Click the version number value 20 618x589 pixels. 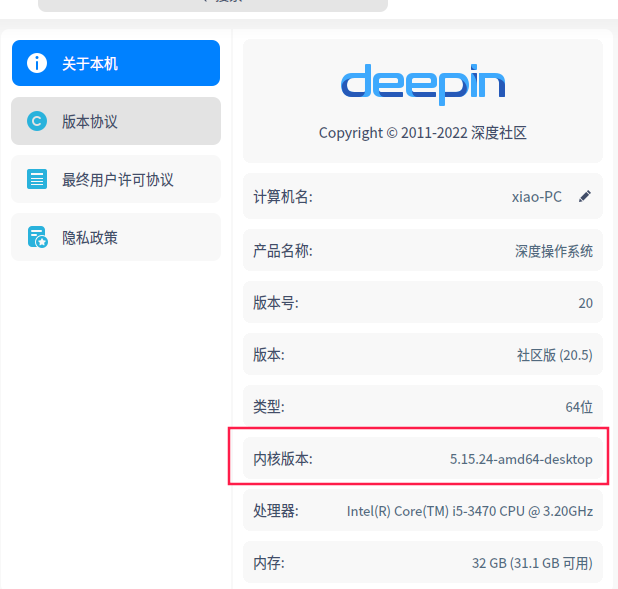click(585, 303)
